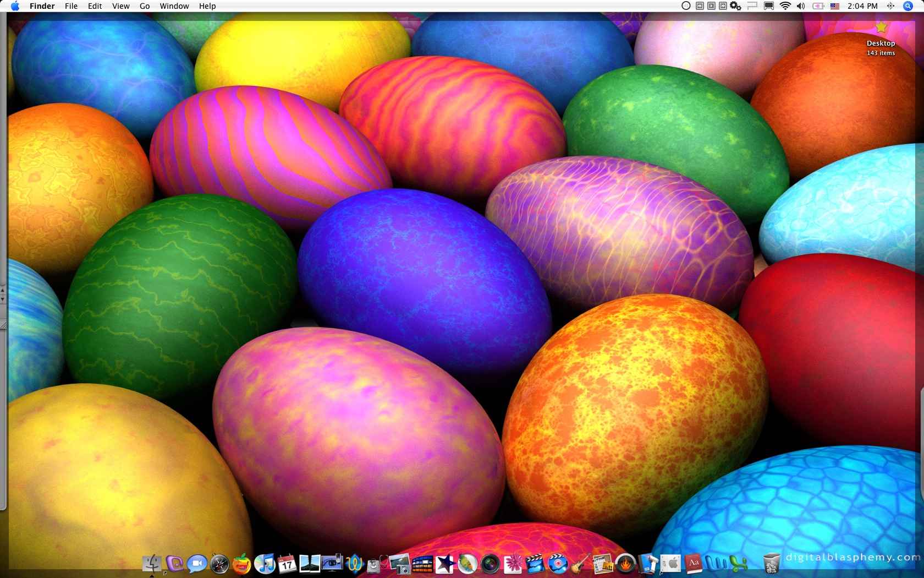This screenshot has height=578, width=924.
Task: Launch Dictionary Aa book in Dock
Action: pyautogui.click(x=694, y=564)
